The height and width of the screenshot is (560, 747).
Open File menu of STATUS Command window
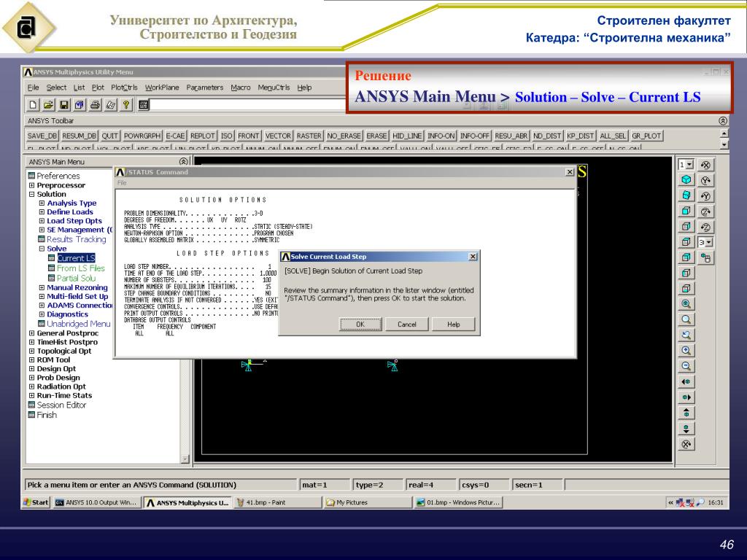coord(122,183)
